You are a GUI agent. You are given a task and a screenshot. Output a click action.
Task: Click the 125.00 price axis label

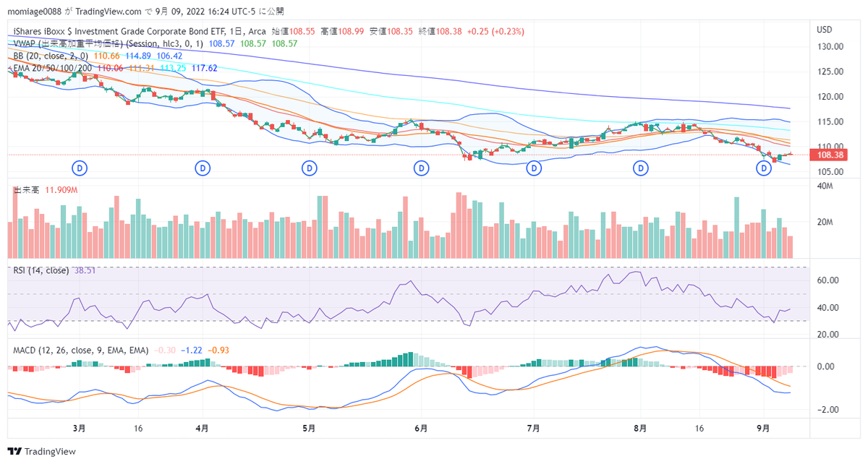tap(830, 72)
